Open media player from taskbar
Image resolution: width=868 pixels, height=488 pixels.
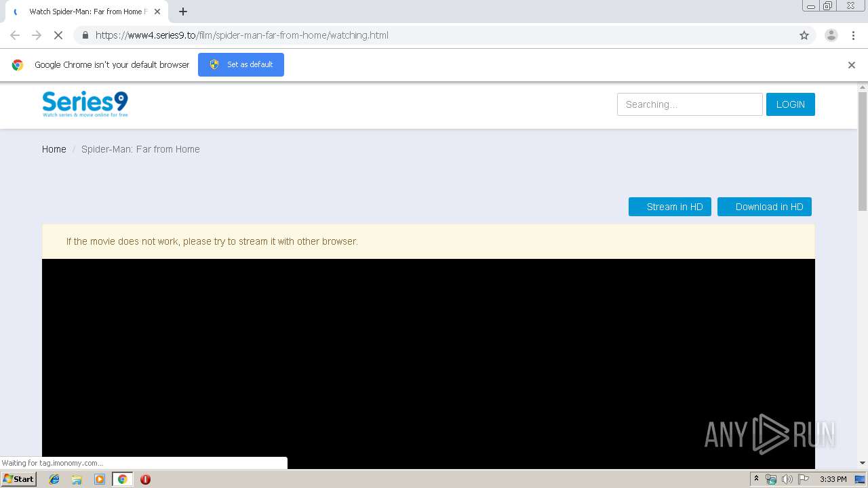(x=100, y=479)
